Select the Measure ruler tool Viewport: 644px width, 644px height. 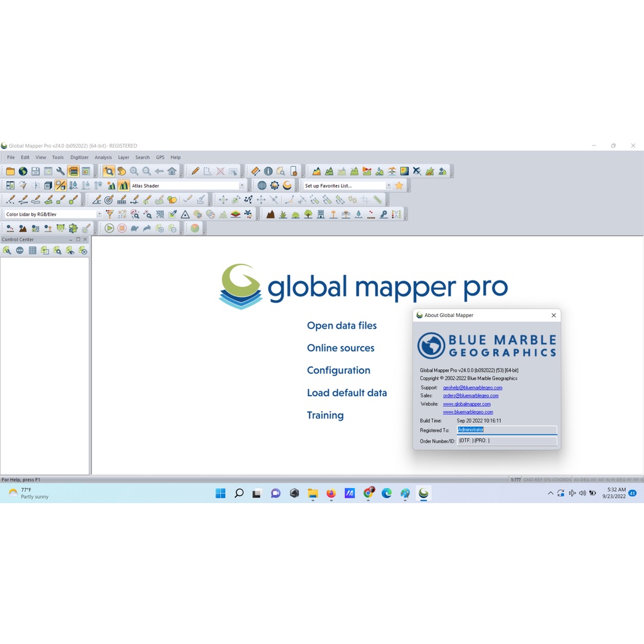coord(255,171)
